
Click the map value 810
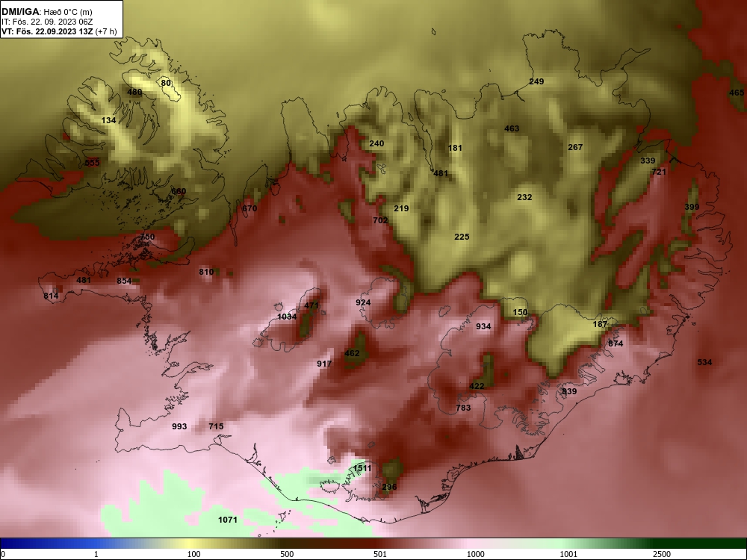pyautogui.click(x=206, y=273)
